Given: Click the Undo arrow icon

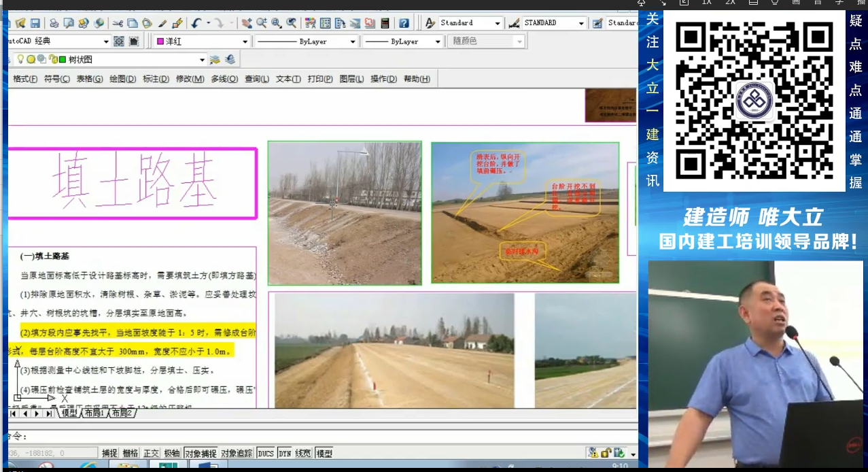Looking at the screenshot, I should coord(195,23).
